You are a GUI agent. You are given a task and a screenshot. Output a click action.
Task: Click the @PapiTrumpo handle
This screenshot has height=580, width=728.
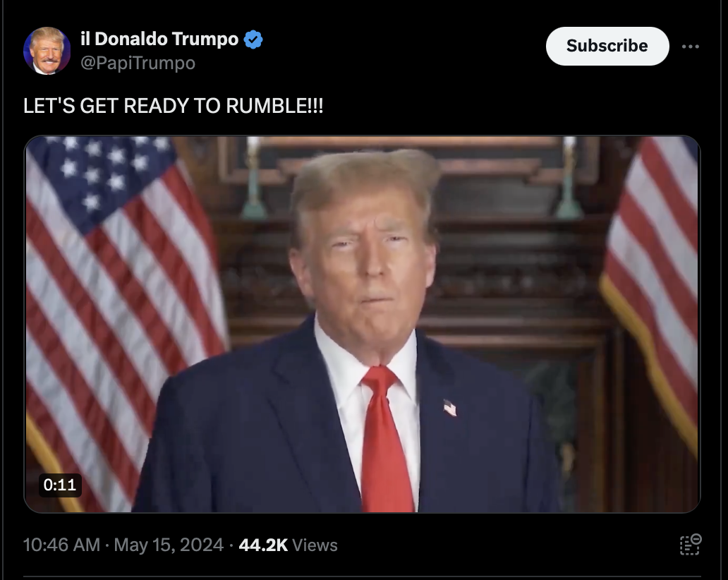point(138,63)
